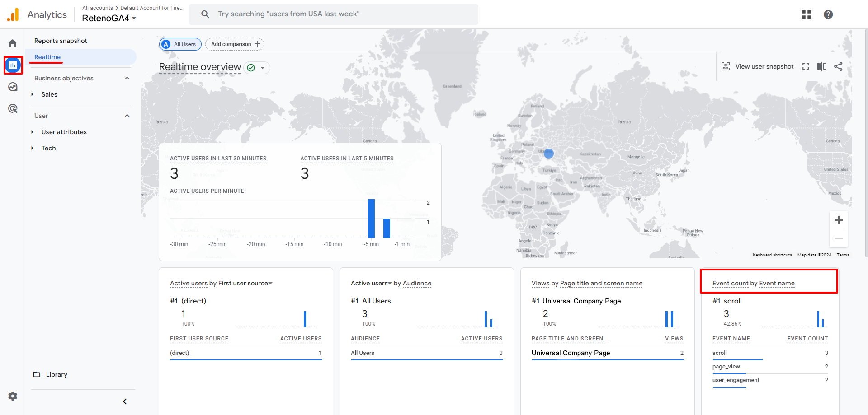Open the map Terms link
The image size is (868, 415).
[x=843, y=255]
